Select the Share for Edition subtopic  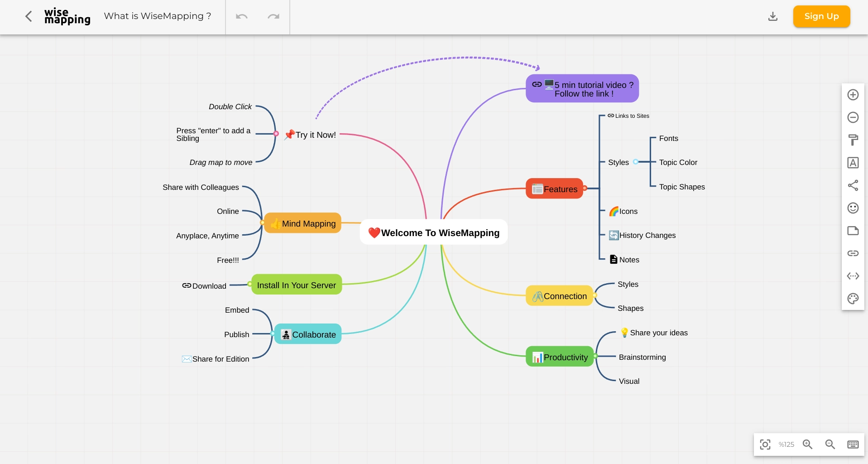coord(216,359)
